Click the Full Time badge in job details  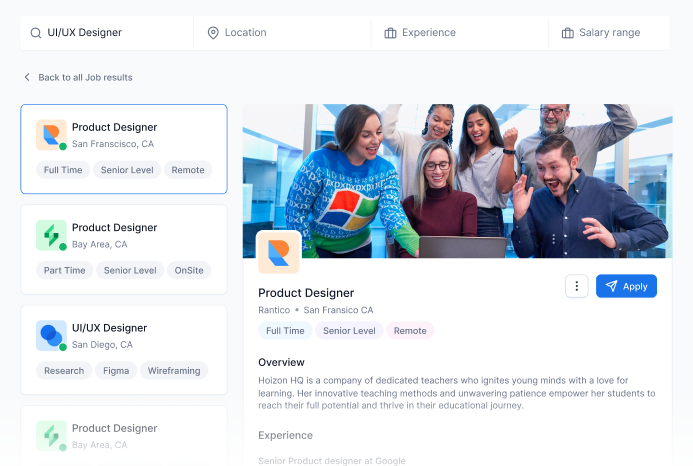285,331
